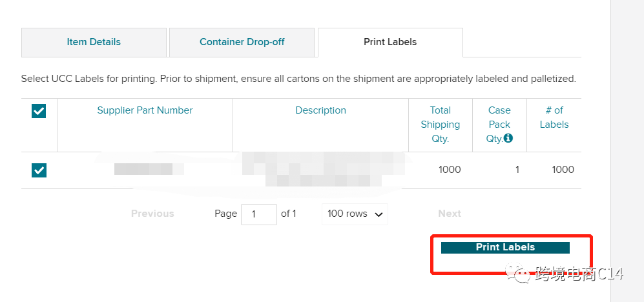Click the # of Labels value 1000
Screen dimensions: 644x302
(x=563, y=170)
